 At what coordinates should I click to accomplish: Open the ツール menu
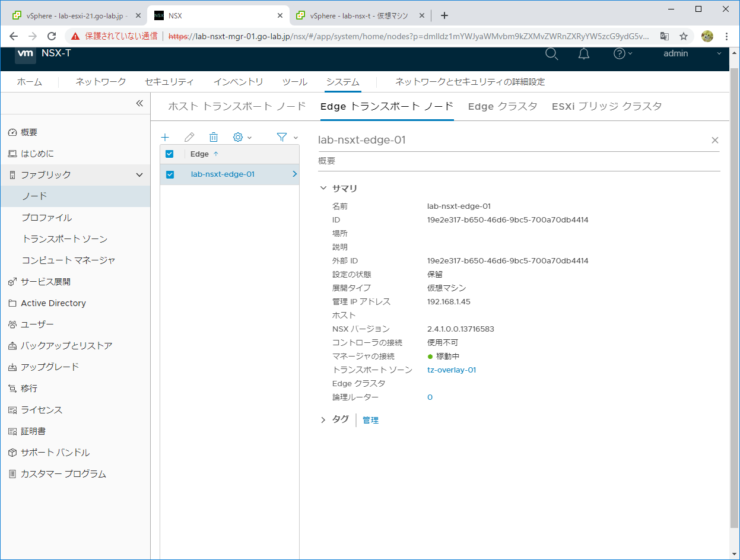(x=294, y=82)
